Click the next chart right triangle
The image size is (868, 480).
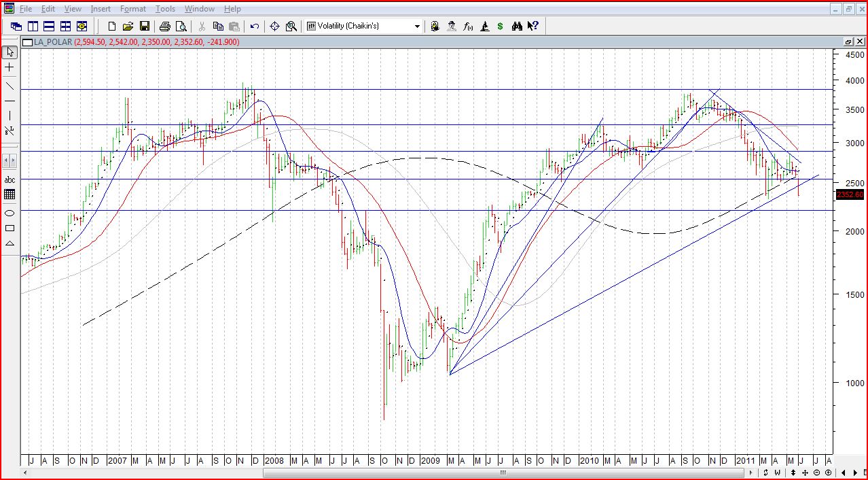[x=855, y=473]
